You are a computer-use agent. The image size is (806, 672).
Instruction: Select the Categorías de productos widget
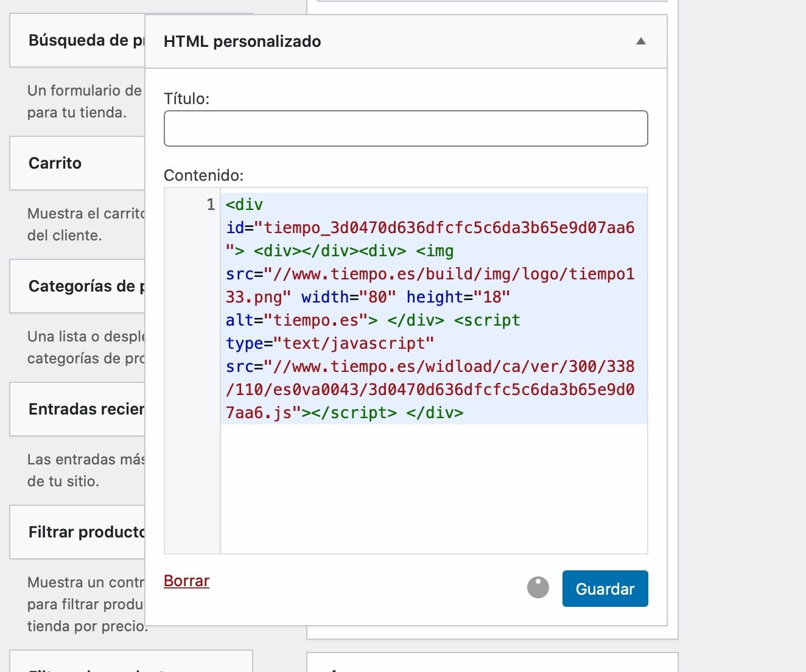(x=77, y=286)
